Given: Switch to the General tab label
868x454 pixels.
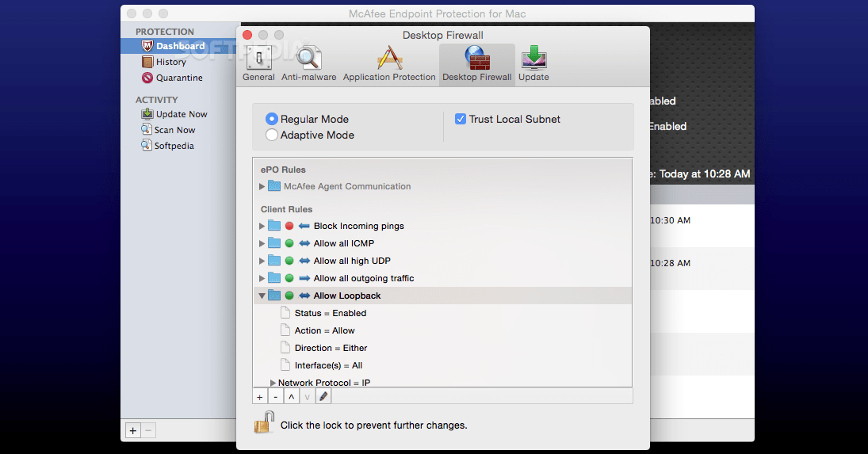Looking at the screenshot, I should coord(258,77).
